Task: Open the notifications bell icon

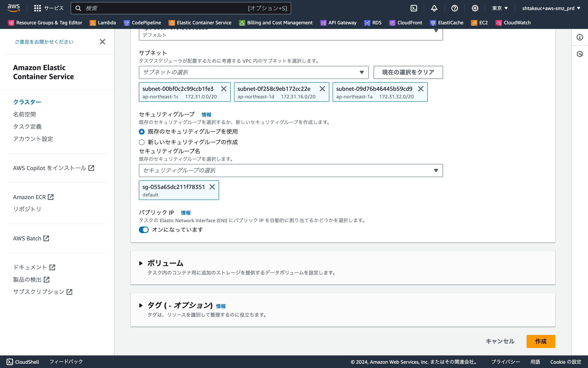Action: point(434,8)
